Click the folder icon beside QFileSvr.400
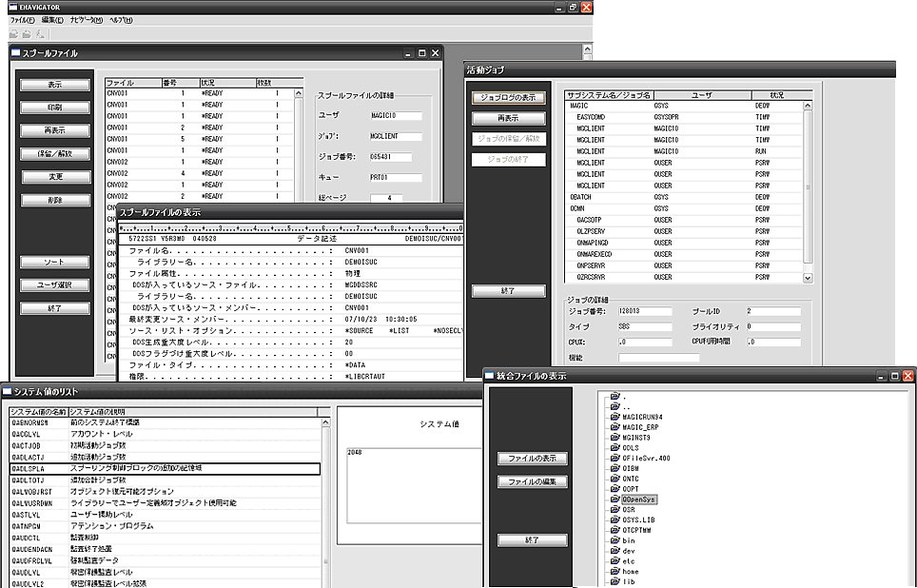Image resolution: width=917 pixels, height=588 pixels. click(615, 458)
